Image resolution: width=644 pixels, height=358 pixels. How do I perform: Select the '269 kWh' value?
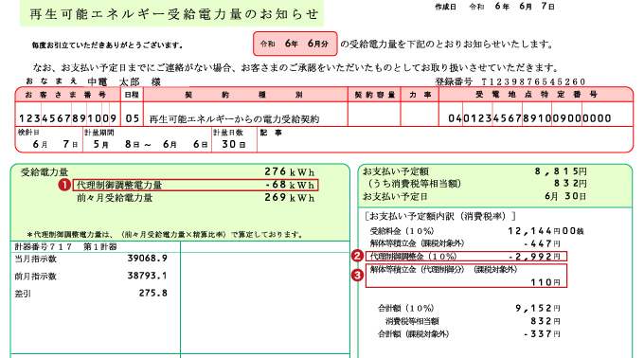coord(290,198)
